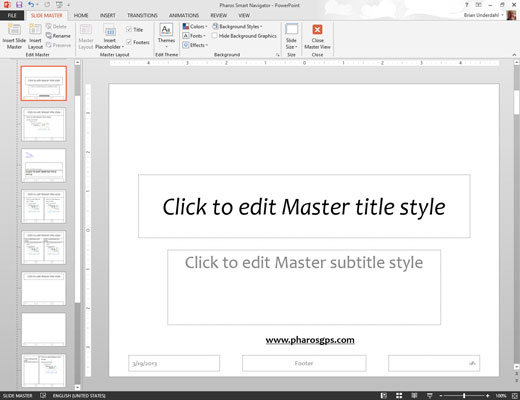This screenshot has height=400, width=520.
Task: Expand the Fonts dropdown
Action: tap(194, 36)
